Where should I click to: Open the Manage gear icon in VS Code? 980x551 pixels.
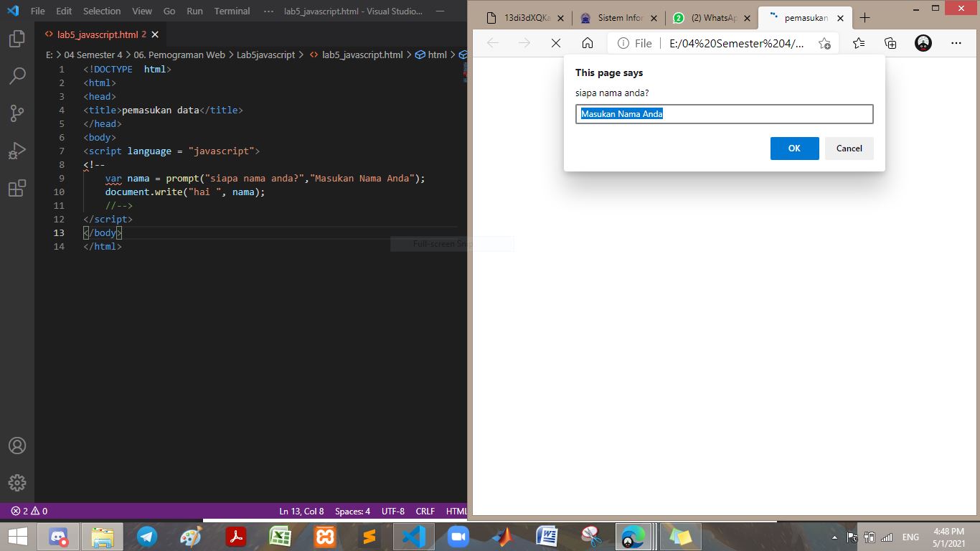point(17,482)
